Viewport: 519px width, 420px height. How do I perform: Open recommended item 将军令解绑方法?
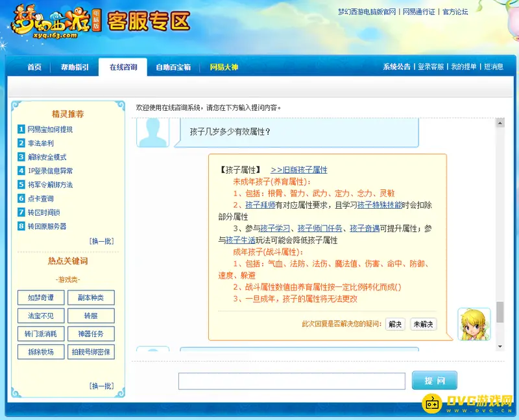(51, 185)
